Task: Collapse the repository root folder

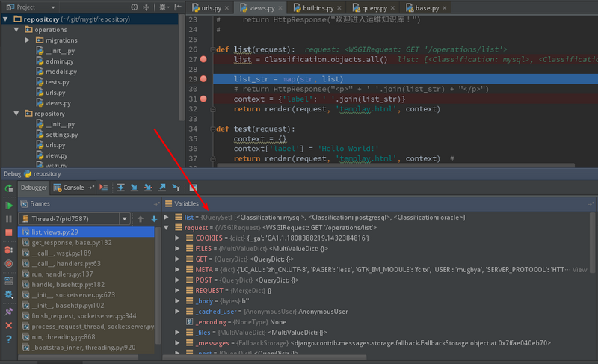Action: click(x=5, y=19)
